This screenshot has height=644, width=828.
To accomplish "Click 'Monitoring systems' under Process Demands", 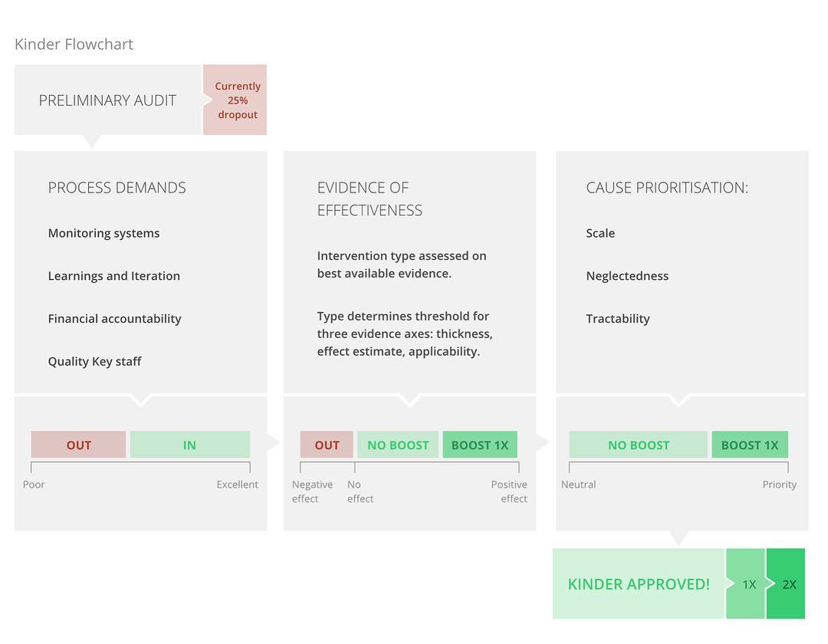I will 103,233.
